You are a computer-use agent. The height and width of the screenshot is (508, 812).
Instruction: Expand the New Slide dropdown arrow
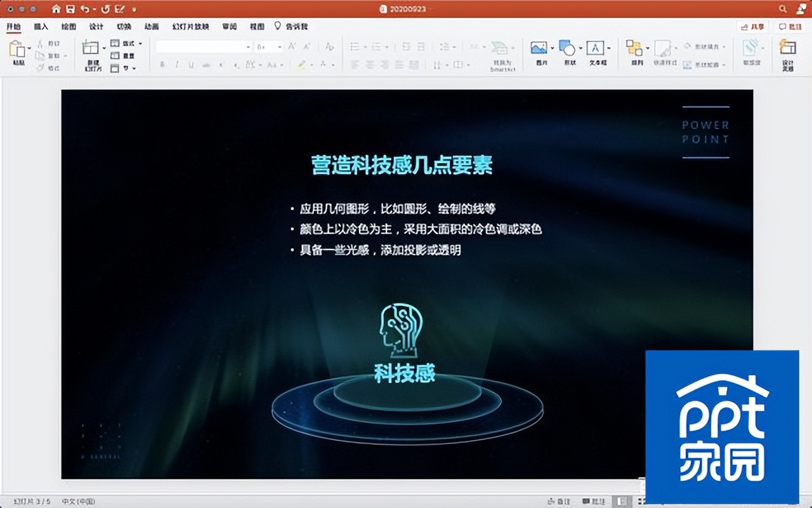pyautogui.click(x=104, y=48)
